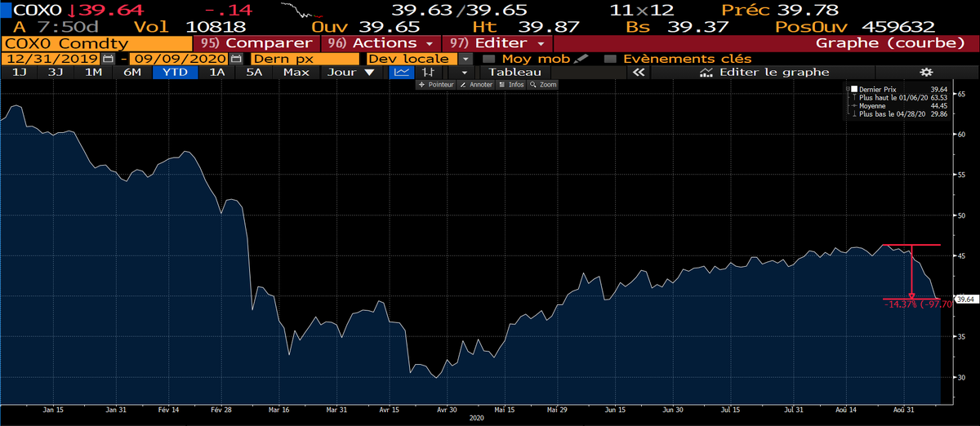The width and height of the screenshot is (980, 426).
Task: Select the YTD time range tab
Action: click(173, 73)
